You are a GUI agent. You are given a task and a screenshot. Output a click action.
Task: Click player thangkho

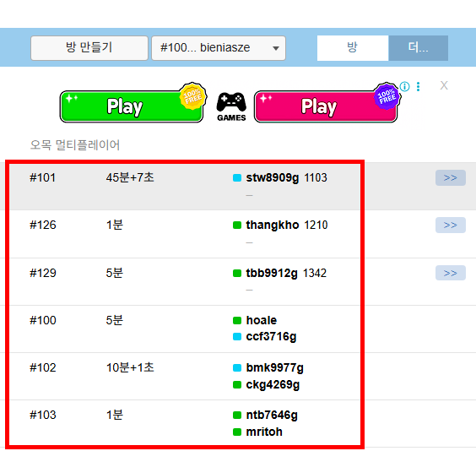click(273, 225)
